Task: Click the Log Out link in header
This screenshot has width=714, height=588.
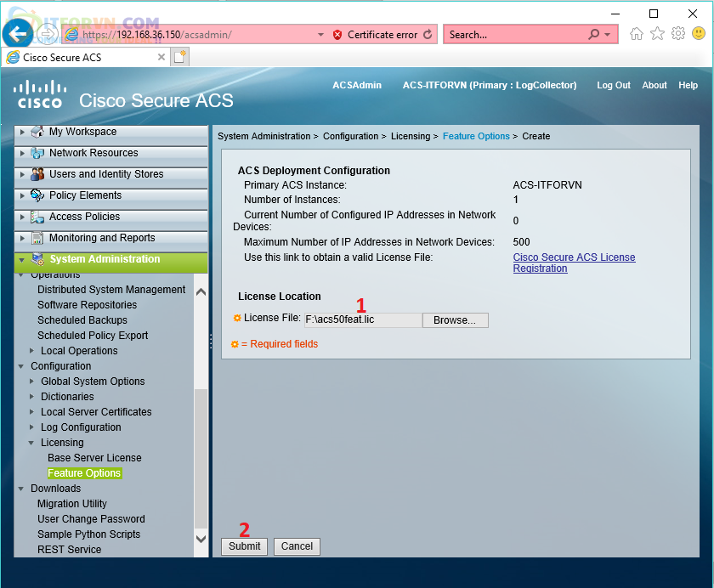Action: click(x=613, y=85)
